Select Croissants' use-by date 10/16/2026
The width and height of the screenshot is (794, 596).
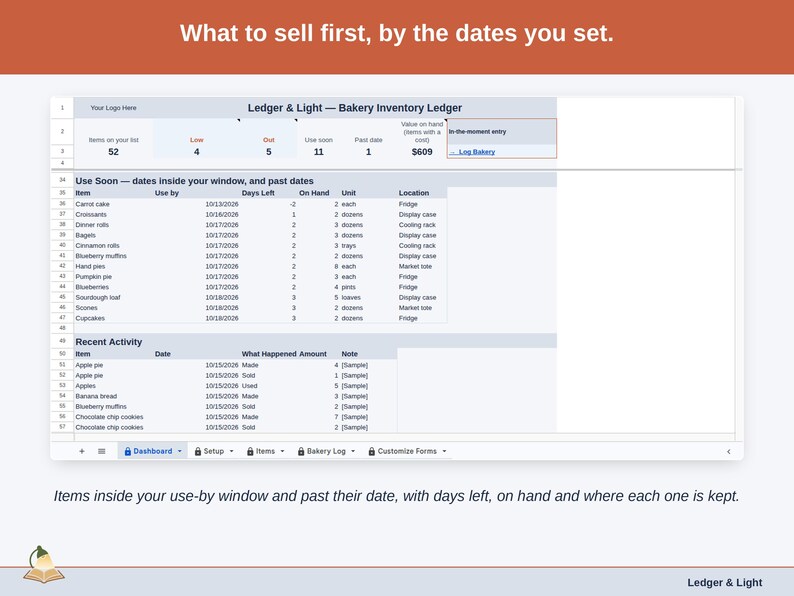[x=196, y=215]
